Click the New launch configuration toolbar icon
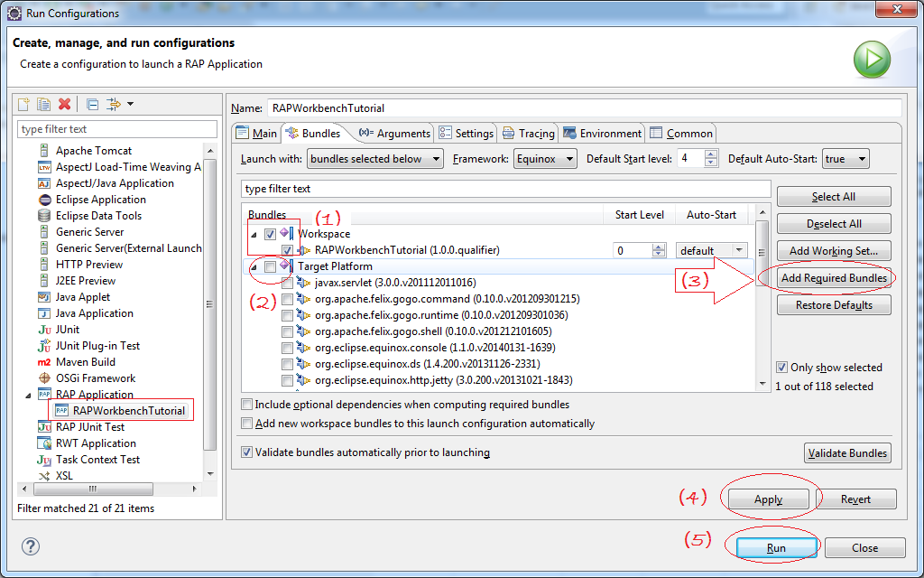 [24, 105]
